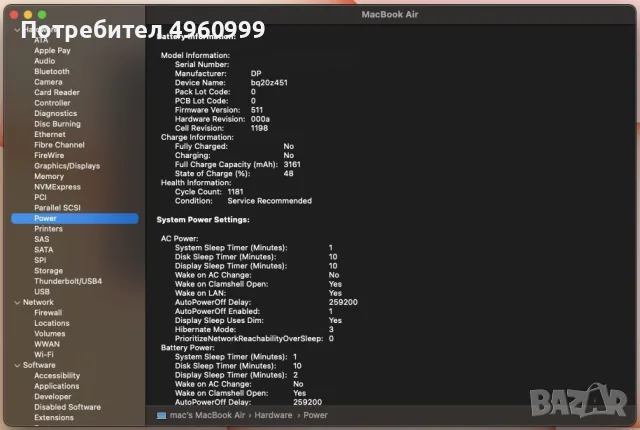Open Fibre Channel section
The width and height of the screenshot is (640, 430).
tap(59, 145)
